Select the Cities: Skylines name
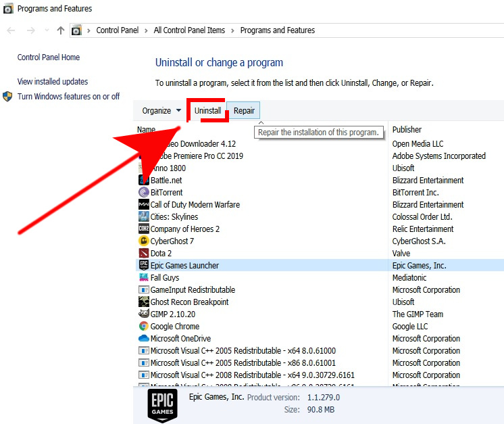 pyautogui.click(x=174, y=217)
